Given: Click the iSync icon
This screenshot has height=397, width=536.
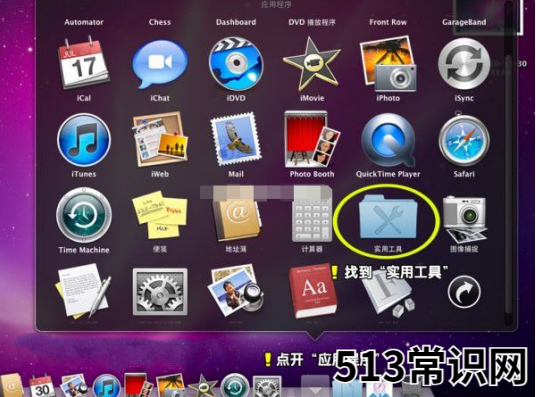Looking at the screenshot, I should coord(464,64).
